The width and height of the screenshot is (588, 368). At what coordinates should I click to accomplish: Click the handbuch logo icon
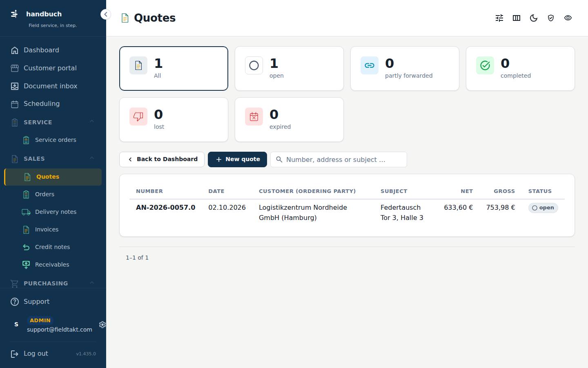(x=14, y=14)
